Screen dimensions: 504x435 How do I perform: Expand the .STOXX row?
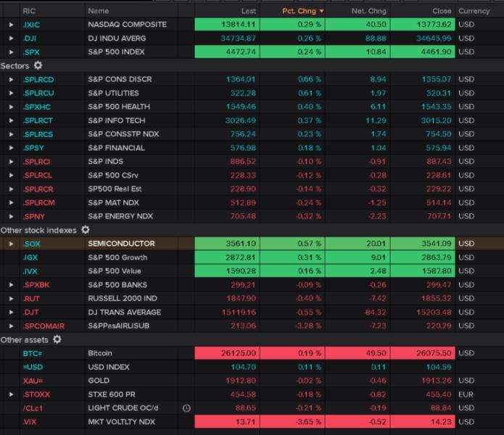[12, 394]
